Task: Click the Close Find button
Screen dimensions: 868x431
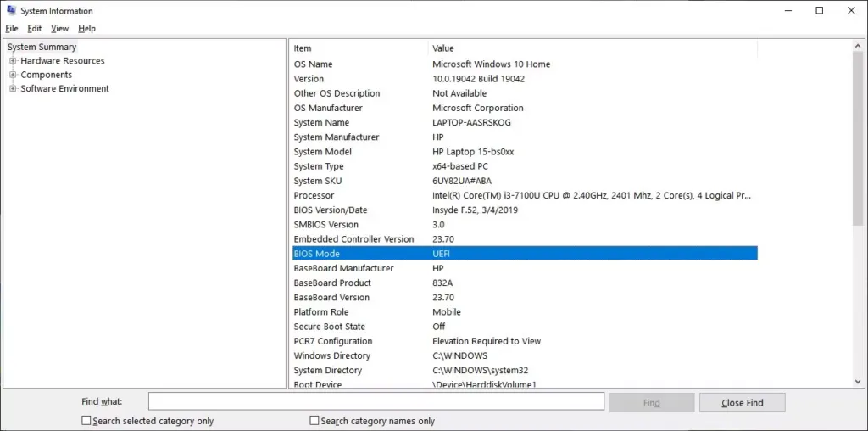Action: point(742,403)
